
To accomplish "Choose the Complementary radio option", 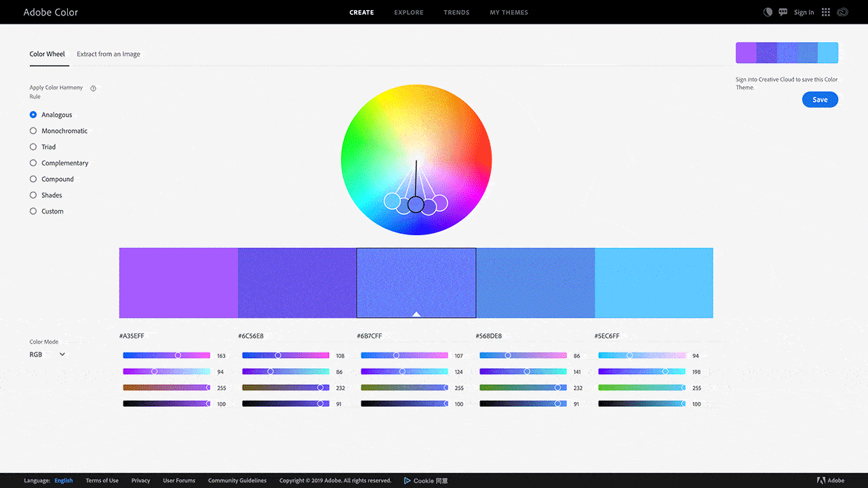I will pos(33,163).
